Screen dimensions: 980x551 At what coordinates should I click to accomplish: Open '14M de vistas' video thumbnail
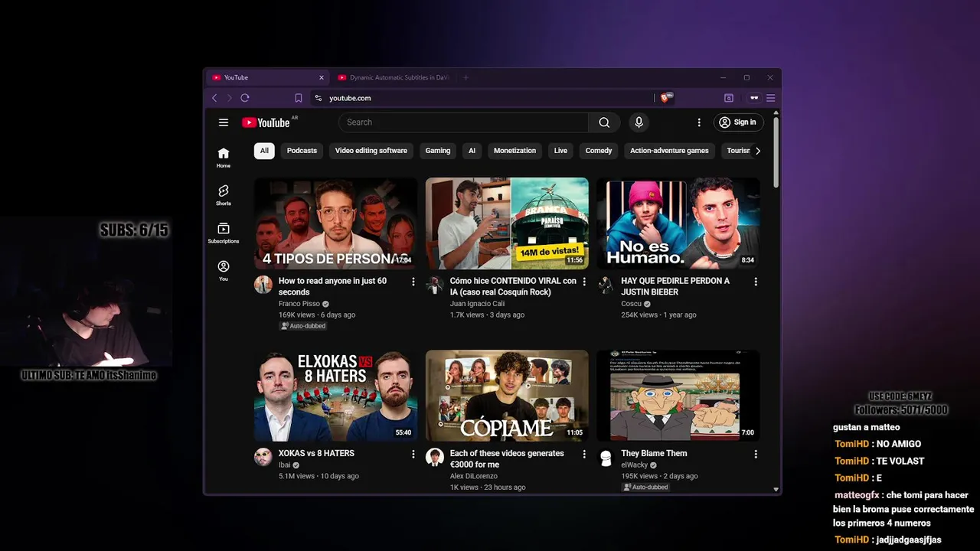tap(507, 223)
